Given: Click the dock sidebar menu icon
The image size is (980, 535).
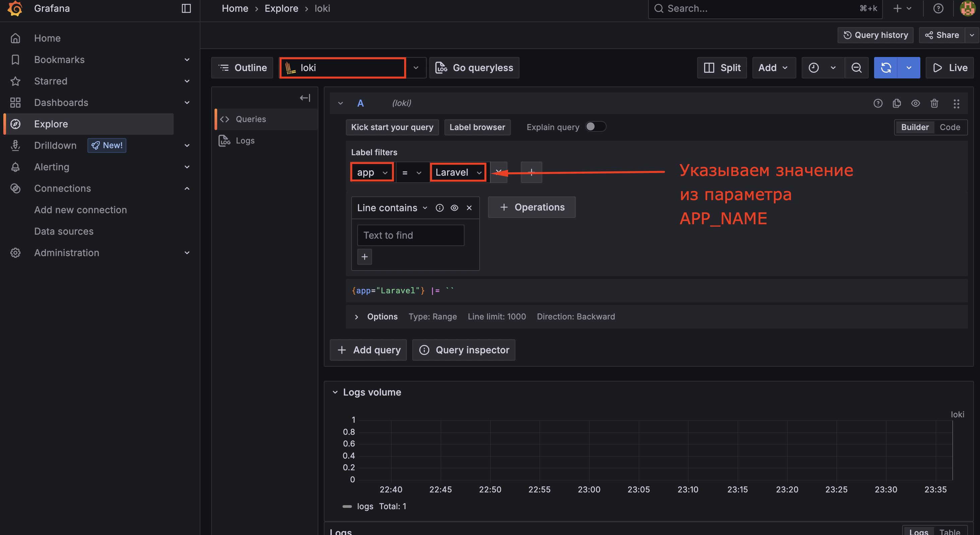Looking at the screenshot, I should (186, 8).
